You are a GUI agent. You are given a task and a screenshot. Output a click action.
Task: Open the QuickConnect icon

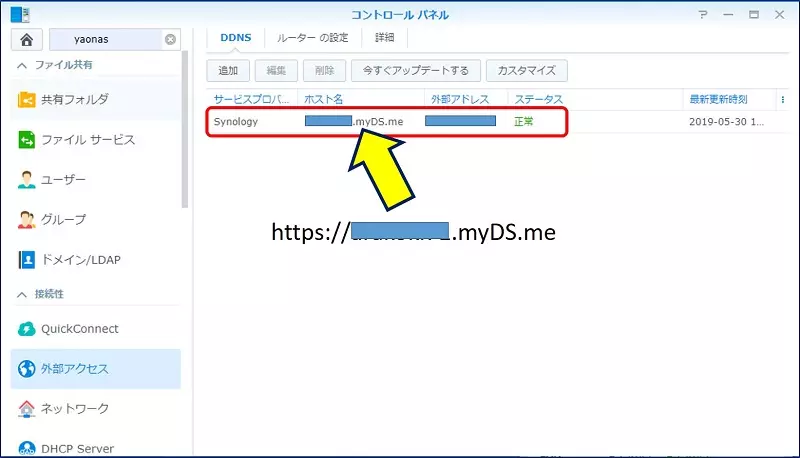(27, 329)
